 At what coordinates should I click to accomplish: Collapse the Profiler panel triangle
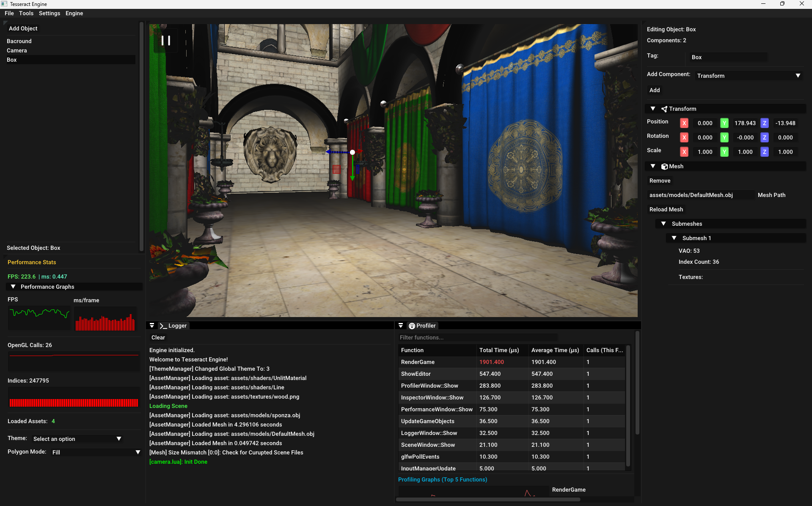coord(401,326)
